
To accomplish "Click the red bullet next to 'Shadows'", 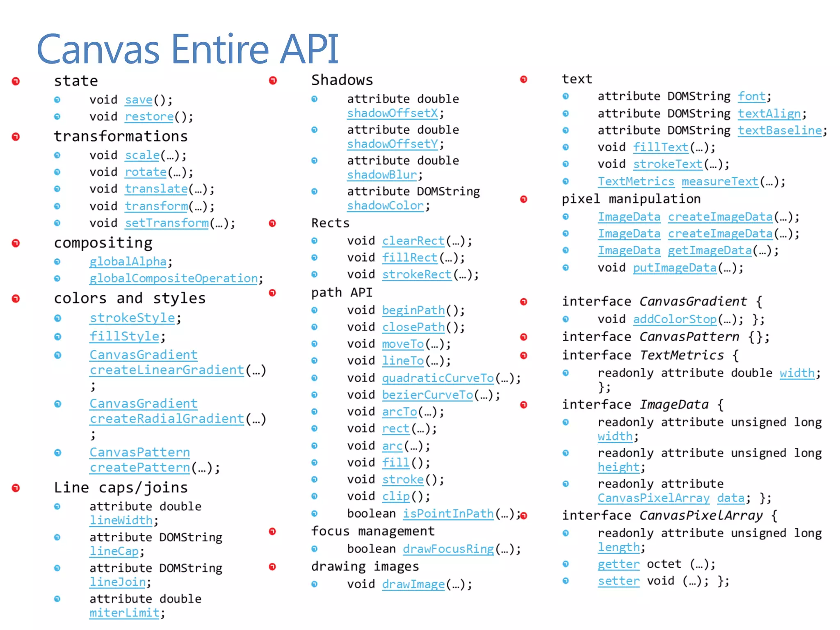I will [x=273, y=80].
